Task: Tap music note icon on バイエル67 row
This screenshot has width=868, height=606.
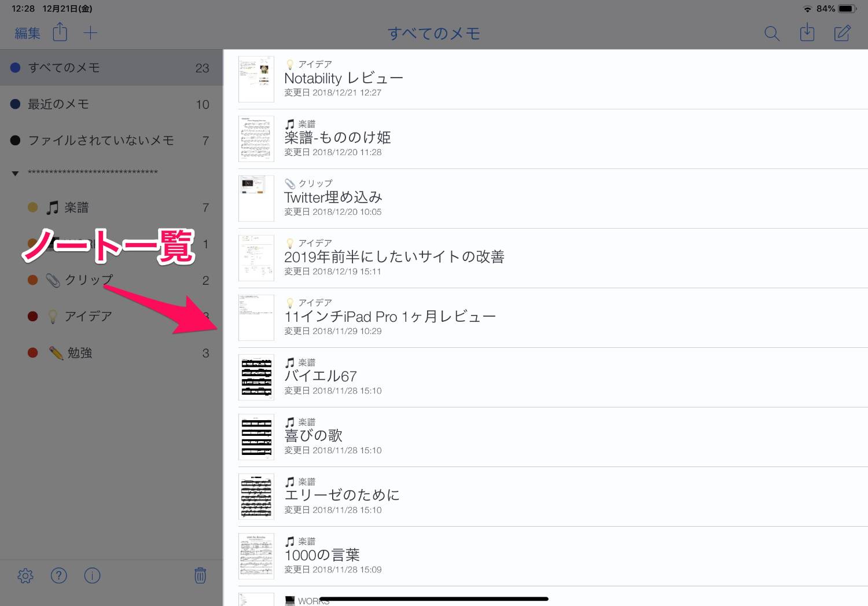Action: (290, 363)
